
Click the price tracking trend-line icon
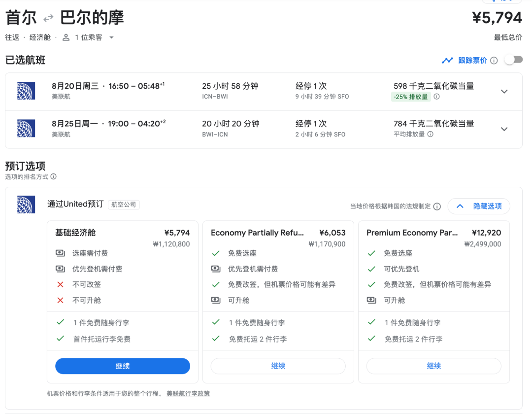[447, 61]
